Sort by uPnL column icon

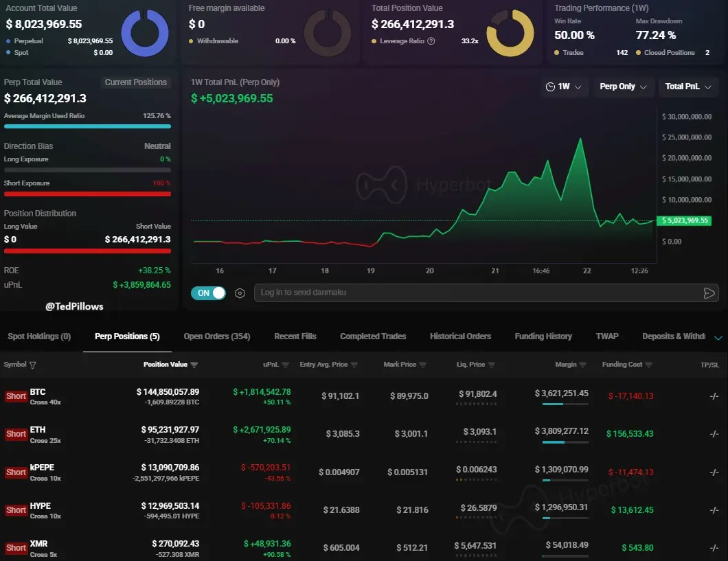click(285, 365)
